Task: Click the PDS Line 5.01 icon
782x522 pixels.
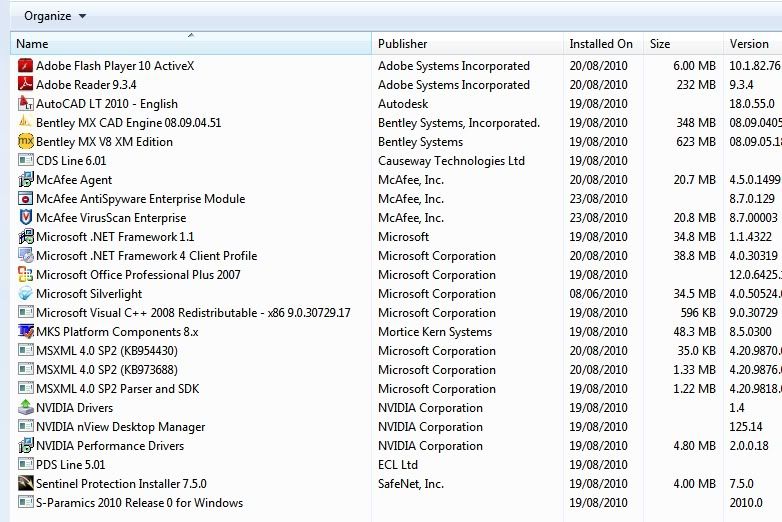Action: (25, 464)
